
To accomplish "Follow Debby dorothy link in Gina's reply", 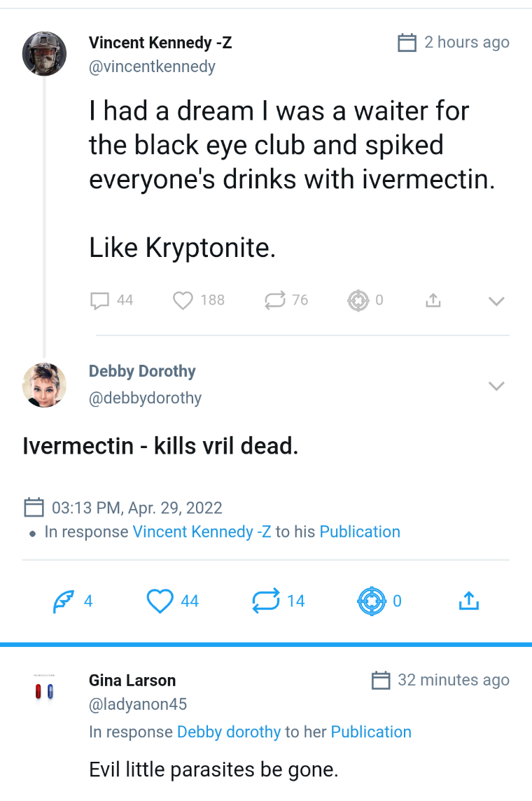I will tap(229, 732).
